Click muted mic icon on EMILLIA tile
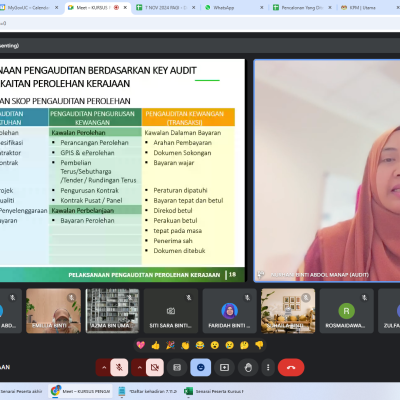This screenshot has width=400, height=400. pyautogui.click(x=71, y=297)
